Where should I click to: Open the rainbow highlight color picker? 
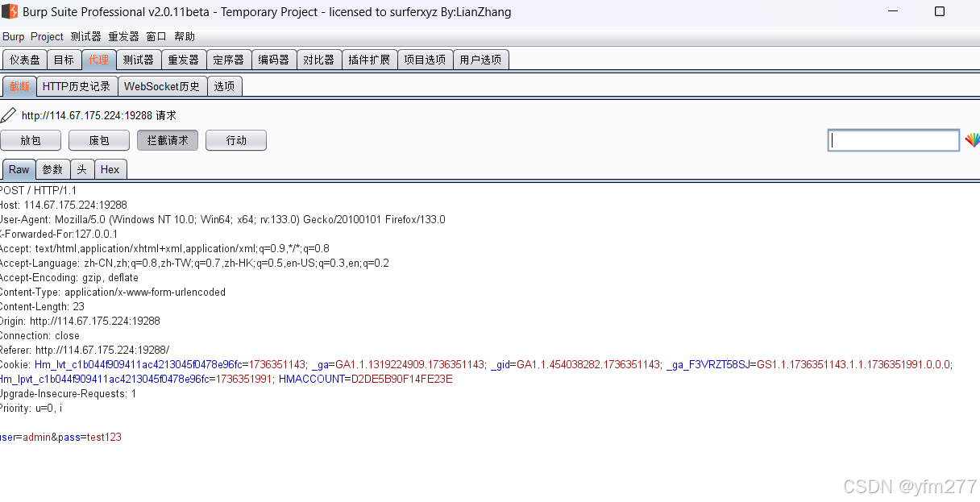click(x=973, y=140)
